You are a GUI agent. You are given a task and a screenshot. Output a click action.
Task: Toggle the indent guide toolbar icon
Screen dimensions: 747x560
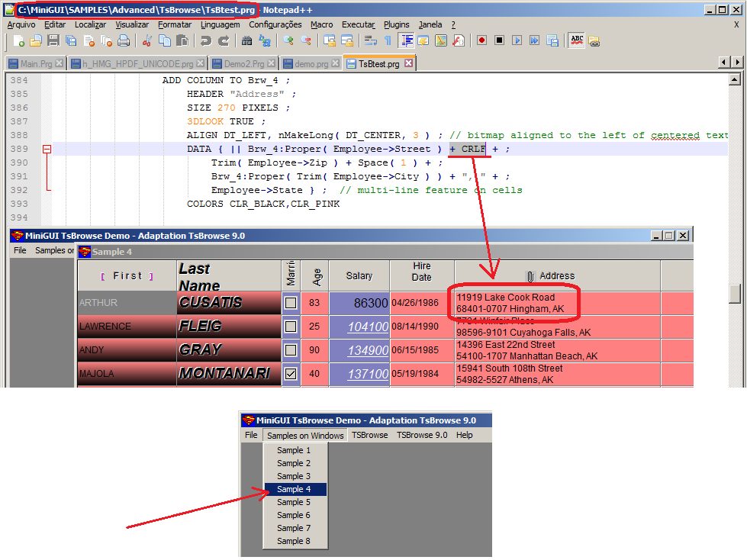(x=407, y=41)
